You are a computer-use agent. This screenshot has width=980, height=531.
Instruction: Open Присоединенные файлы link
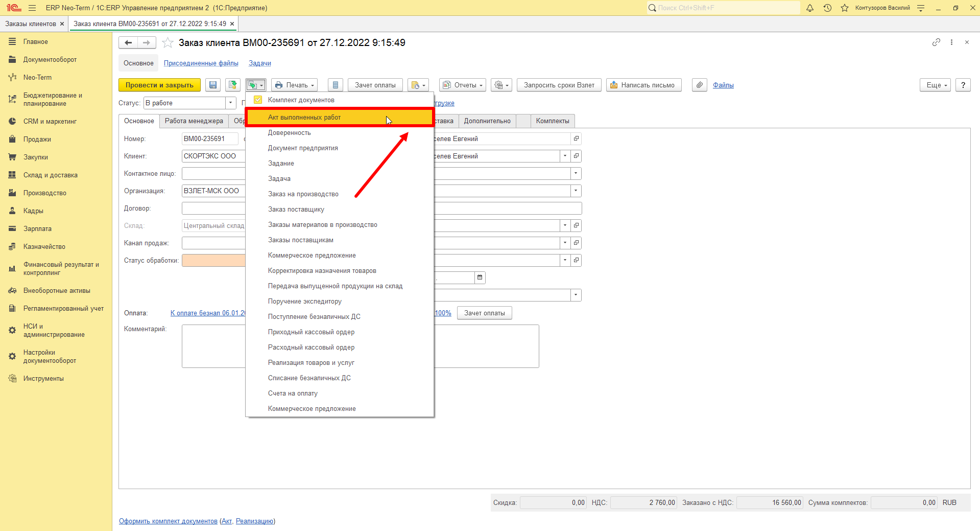point(201,63)
